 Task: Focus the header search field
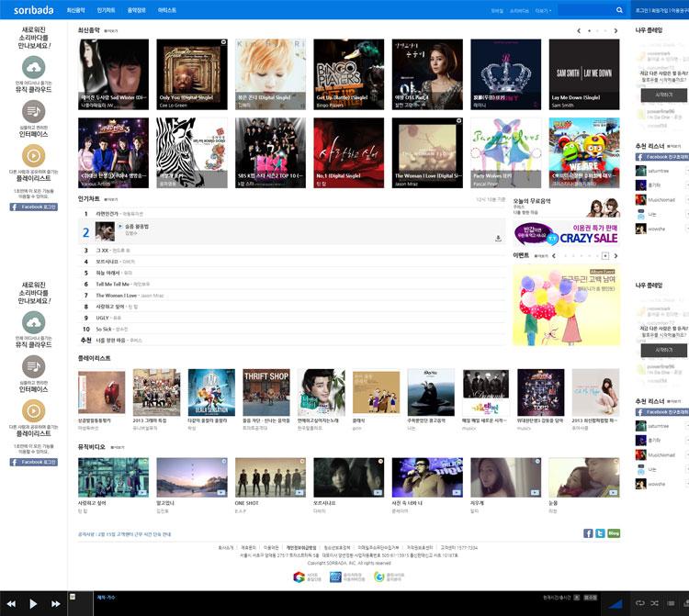click(586, 10)
